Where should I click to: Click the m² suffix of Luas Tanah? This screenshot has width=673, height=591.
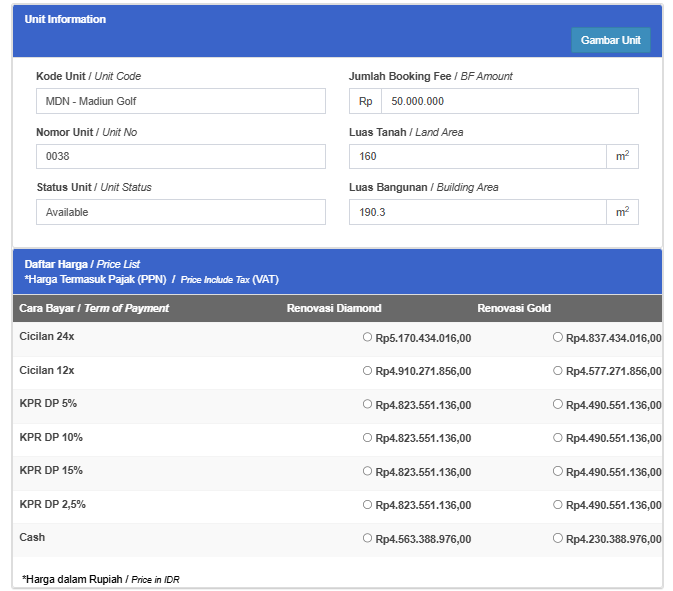pos(622,156)
